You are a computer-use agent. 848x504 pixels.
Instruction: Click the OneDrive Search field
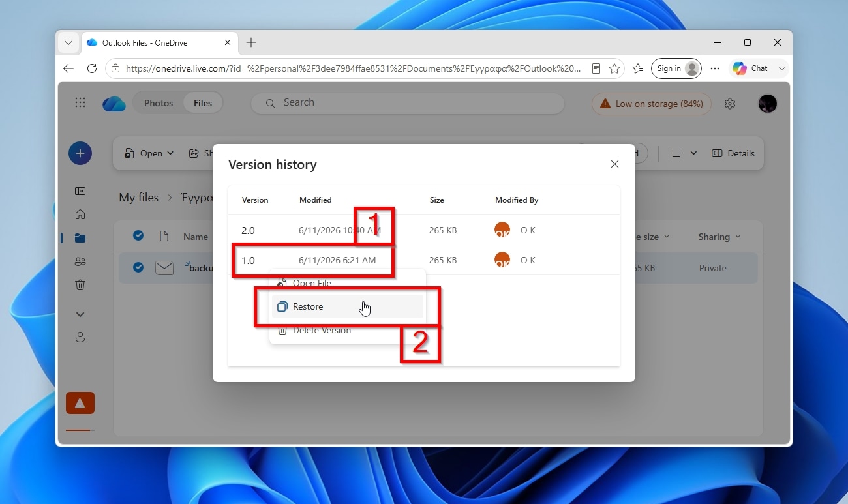pyautogui.click(x=408, y=103)
